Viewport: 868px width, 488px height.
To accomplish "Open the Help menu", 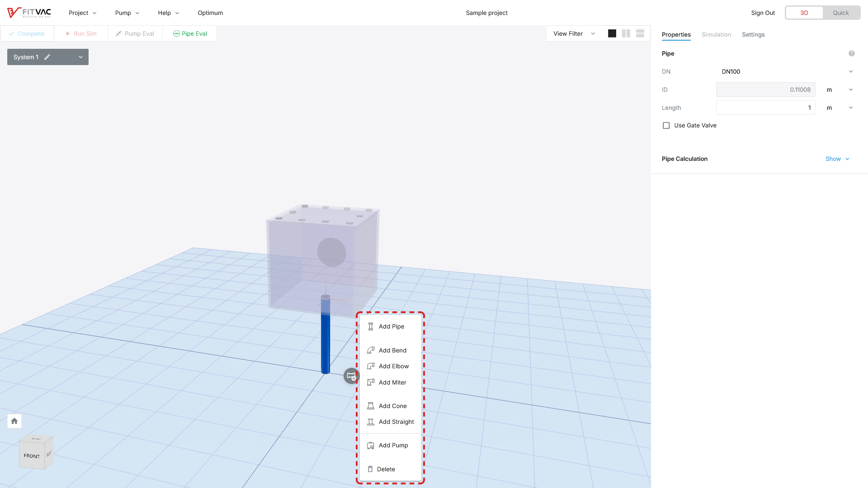I will [169, 13].
